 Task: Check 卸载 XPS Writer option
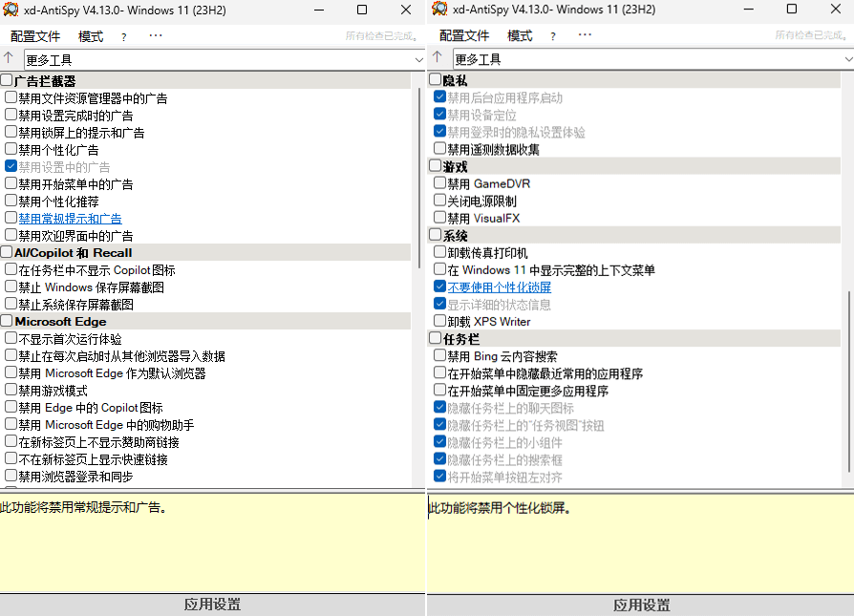pos(440,321)
